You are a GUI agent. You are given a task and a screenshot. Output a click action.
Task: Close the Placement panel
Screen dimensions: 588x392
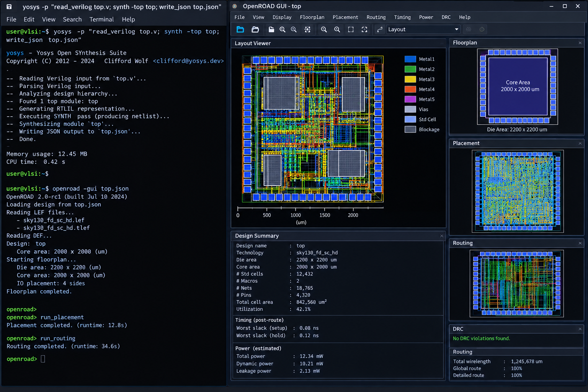580,144
